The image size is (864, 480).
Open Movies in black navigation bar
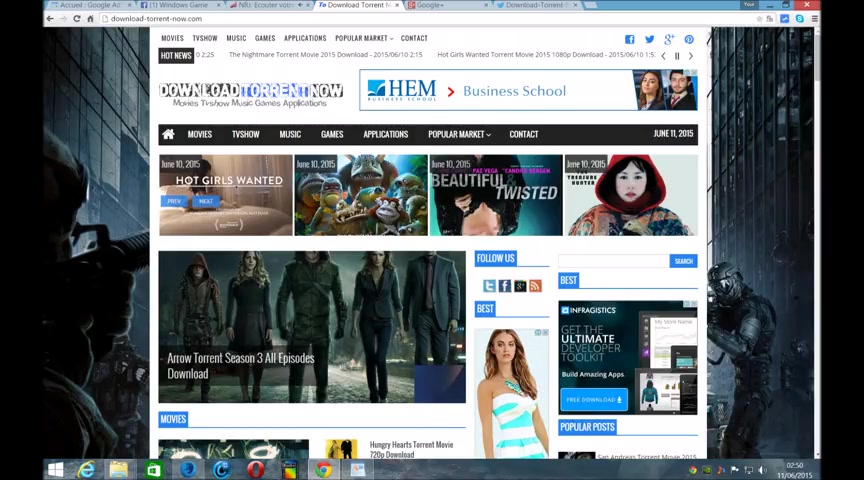(199, 134)
